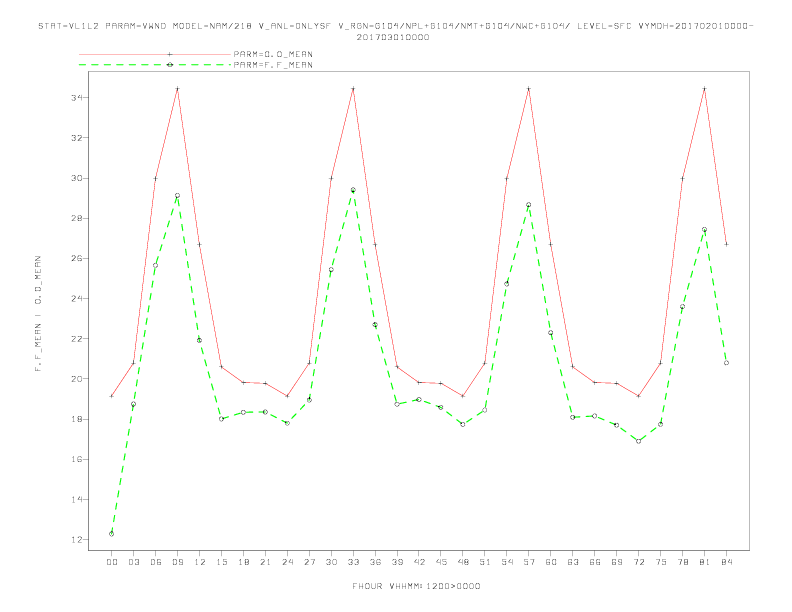792x612 pixels.
Task: Click the x-axis tick label 78
Action: [x=682, y=562]
